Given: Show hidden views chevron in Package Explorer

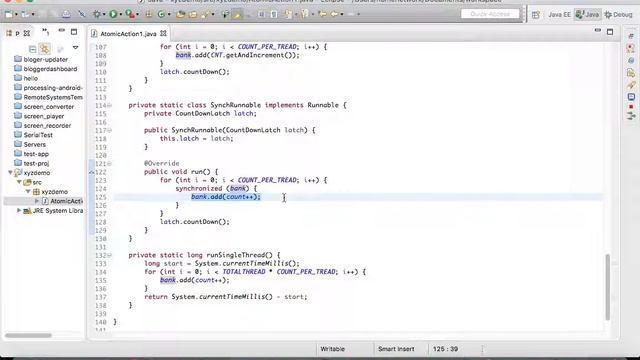Looking at the screenshot, I should click(46, 32).
